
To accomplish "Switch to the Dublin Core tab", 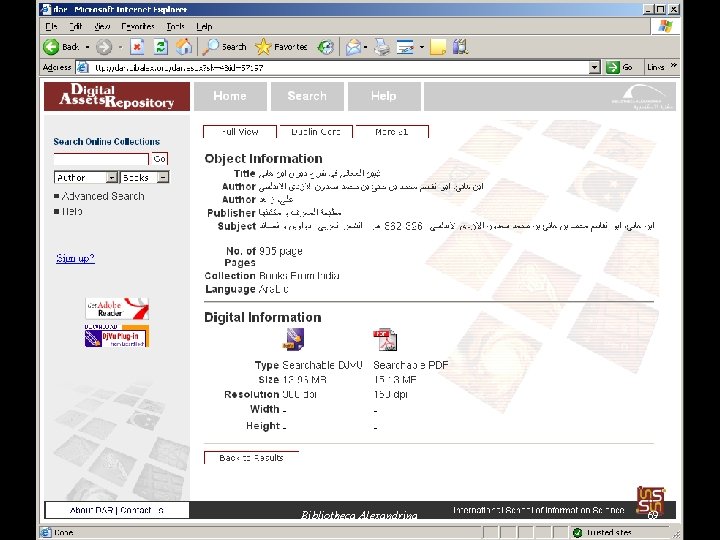I will (316, 132).
